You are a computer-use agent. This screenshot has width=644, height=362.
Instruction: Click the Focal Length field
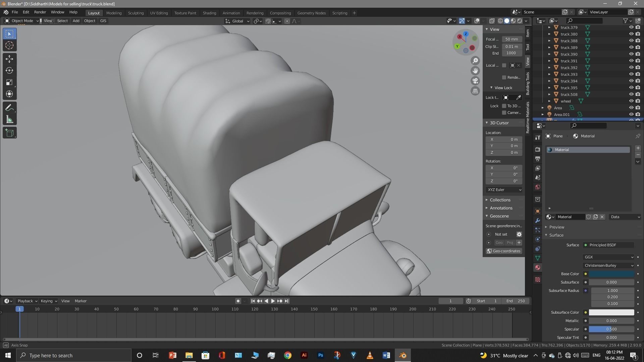(x=512, y=39)
